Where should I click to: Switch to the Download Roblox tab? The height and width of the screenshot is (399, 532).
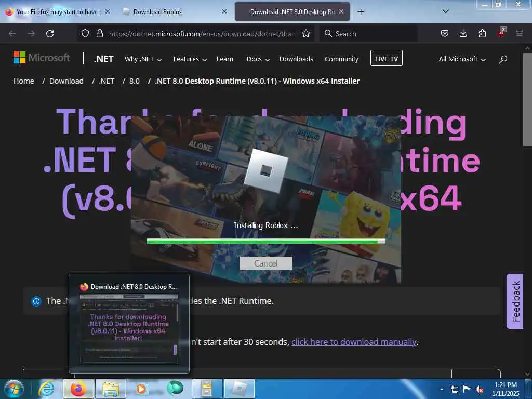(174, 12)
